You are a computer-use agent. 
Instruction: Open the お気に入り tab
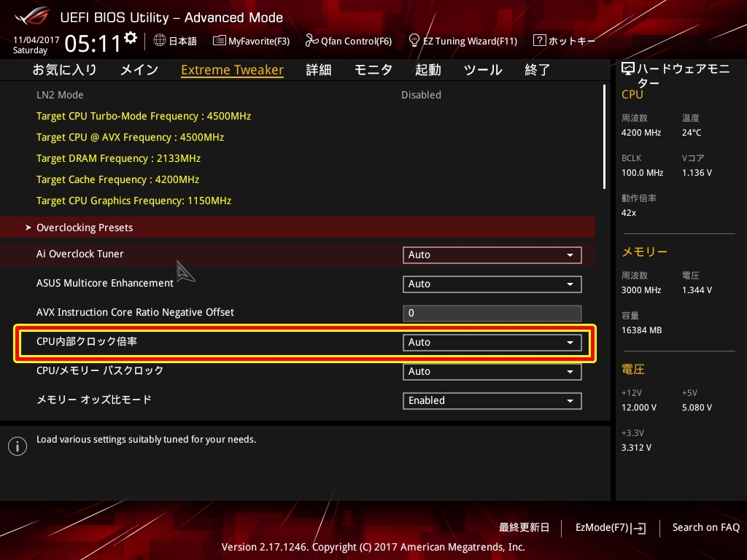pos(65,70)
